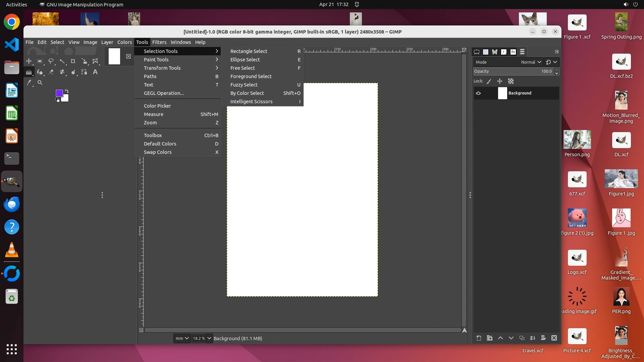Open Chrome from the dock
Viewport: 644px width, 362px height.
coord(12,22)
